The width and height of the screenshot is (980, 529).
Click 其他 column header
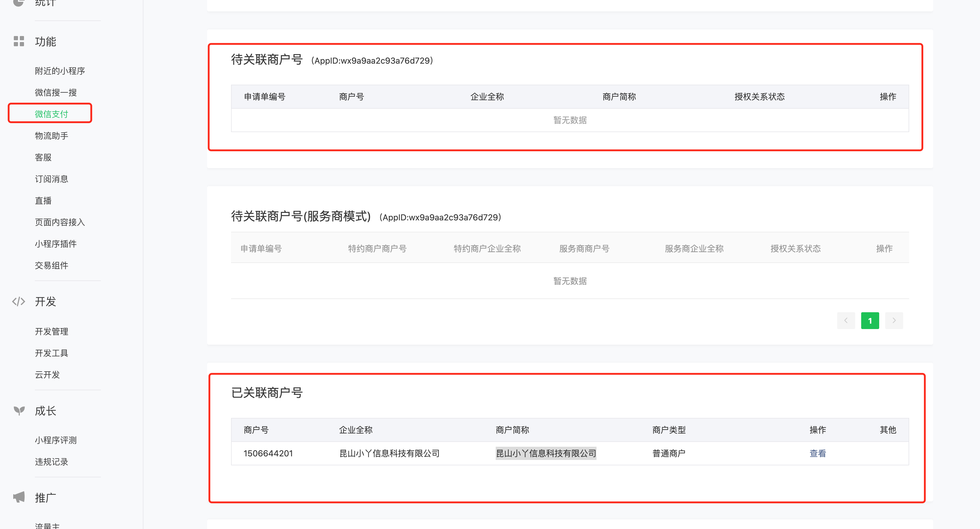888,430
